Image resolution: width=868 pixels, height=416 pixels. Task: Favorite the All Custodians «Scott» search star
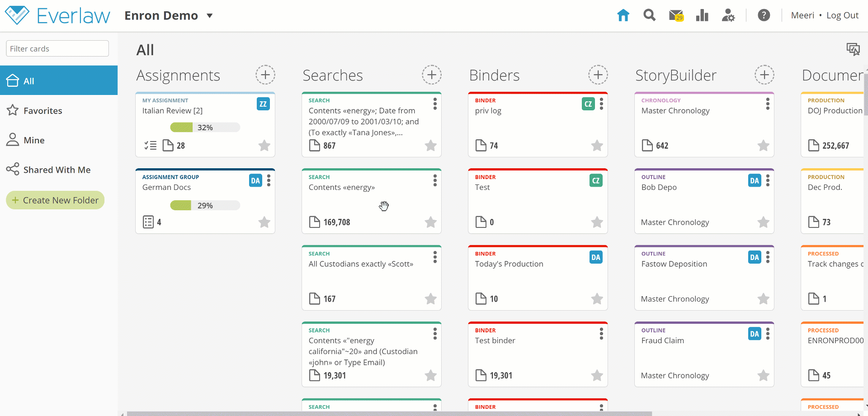[431, 298]
